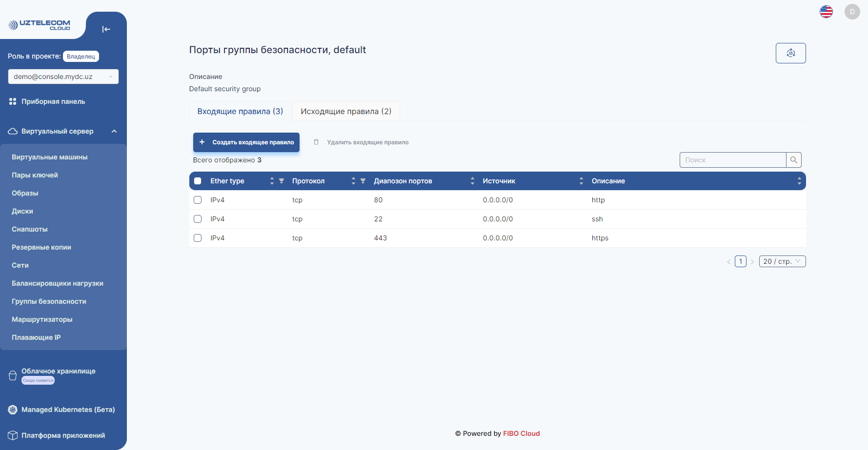Click the Протокол column filter icon
The height and width of the screenshot is (450, 868).
(363, 181)
